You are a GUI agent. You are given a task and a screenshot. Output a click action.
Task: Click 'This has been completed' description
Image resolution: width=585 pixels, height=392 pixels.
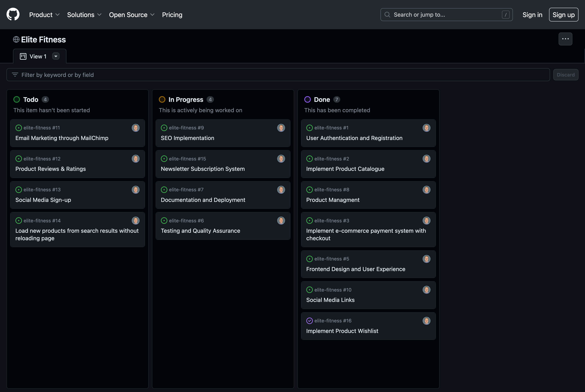[337, 110]
